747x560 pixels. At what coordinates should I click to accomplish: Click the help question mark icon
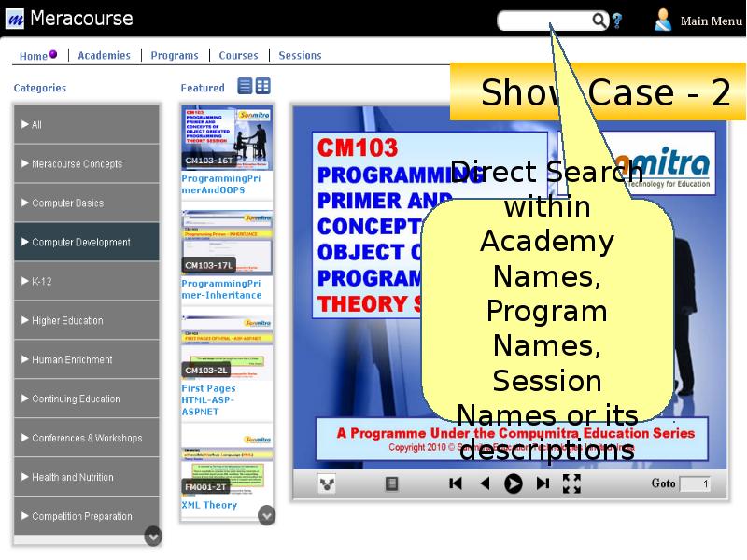tap(617, 21)
